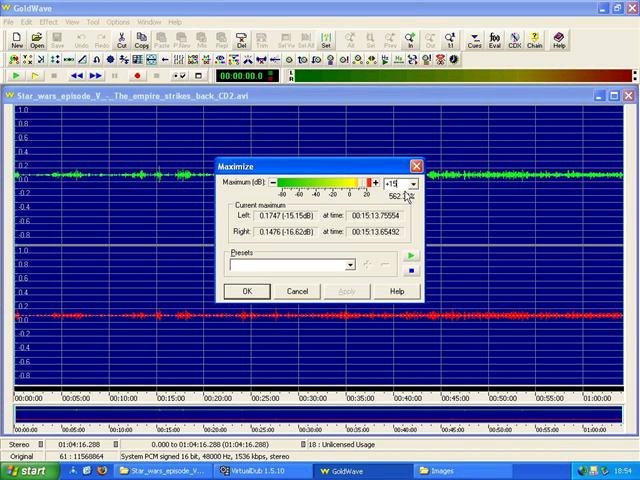Viewport: 640px width, 480px height.
Task: Delete selection with the Del icon
Action: (x=242, y=40)
